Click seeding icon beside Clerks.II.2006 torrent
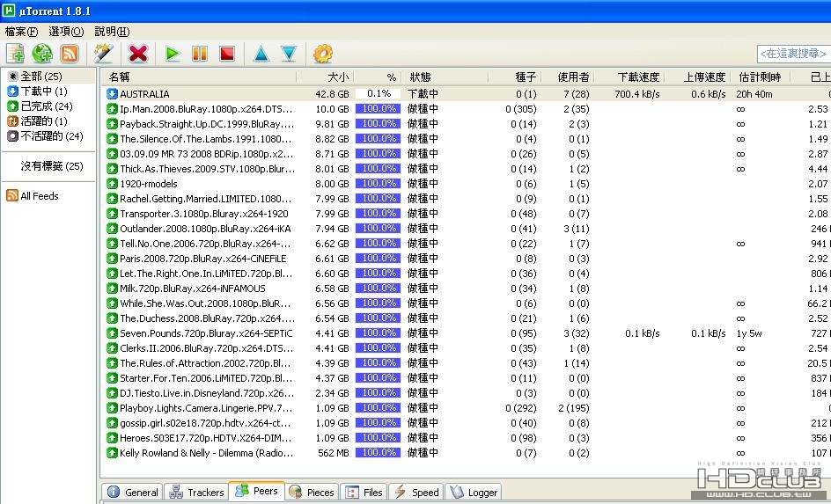 (x=112, y=348)
